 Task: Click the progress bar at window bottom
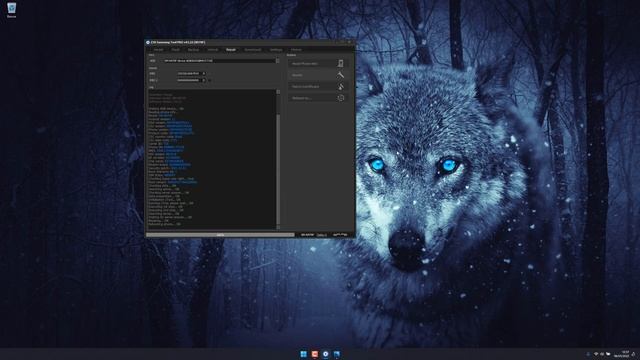(x=220, y=235)
